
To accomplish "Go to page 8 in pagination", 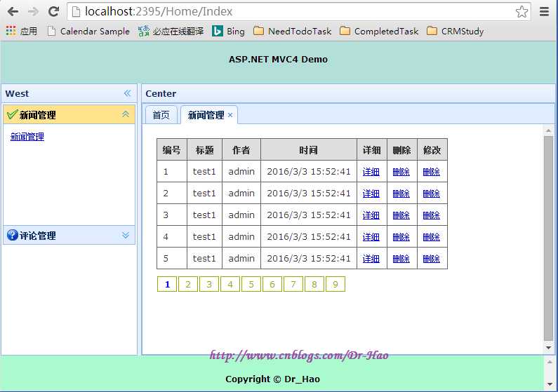I will click(x=314, y=284).
